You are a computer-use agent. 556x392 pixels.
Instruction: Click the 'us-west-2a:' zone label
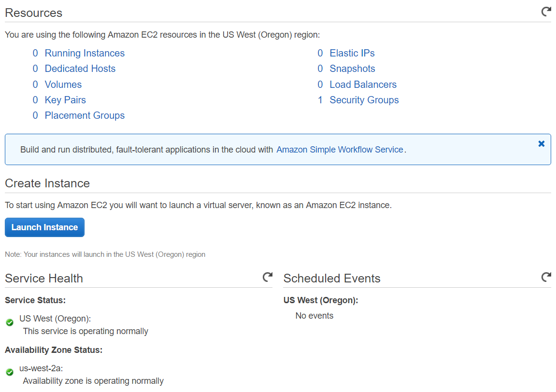pyautogui.click(x=41, y=368)
